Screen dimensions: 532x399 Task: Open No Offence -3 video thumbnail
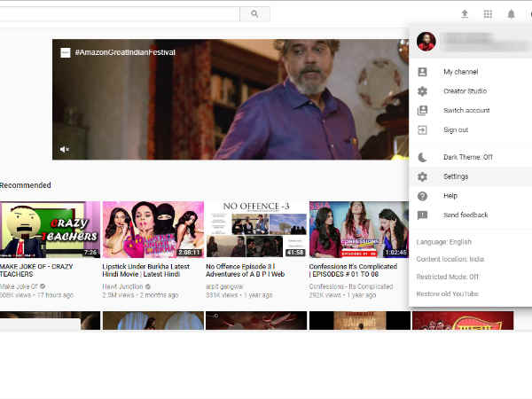[x=256, y=230]
